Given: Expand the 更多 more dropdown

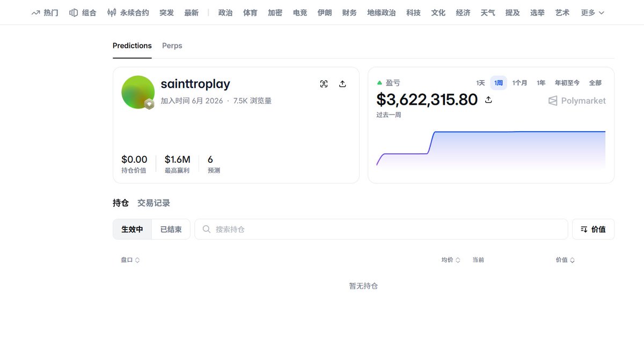Looking at the screenshot, I should coord(592,12).
